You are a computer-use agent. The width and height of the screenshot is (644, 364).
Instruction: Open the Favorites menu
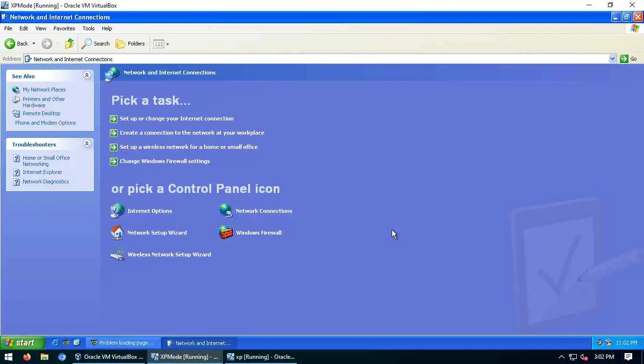(64, 28)
